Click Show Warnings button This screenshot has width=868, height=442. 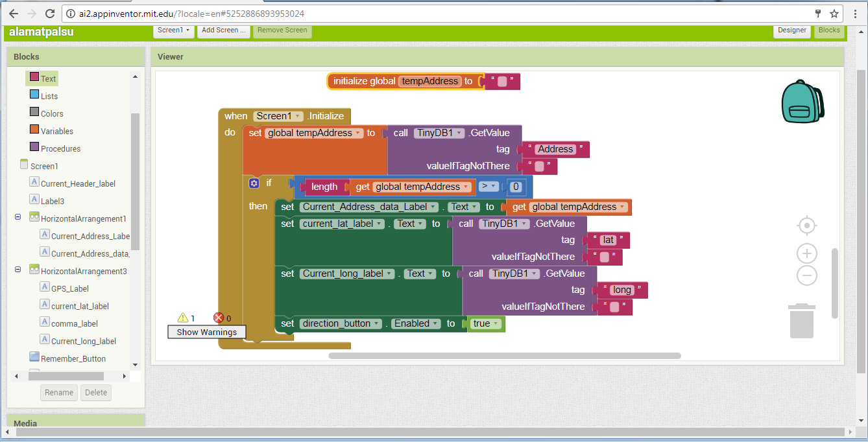207,332
